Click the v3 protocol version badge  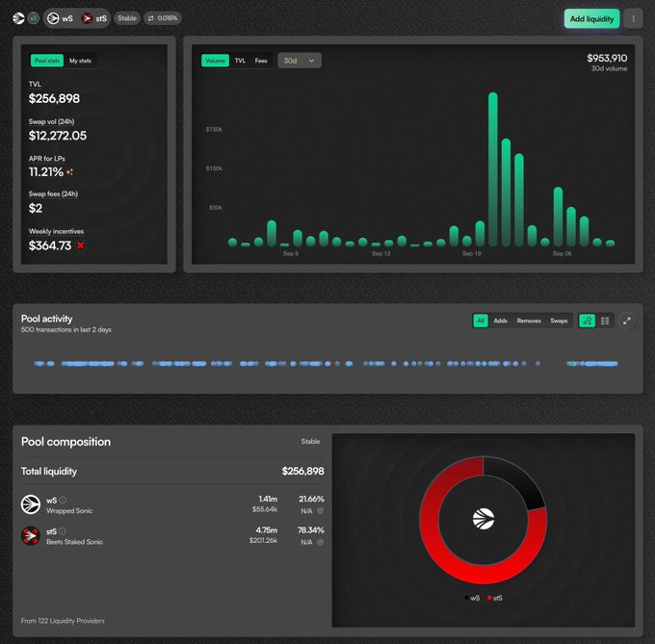34,18
